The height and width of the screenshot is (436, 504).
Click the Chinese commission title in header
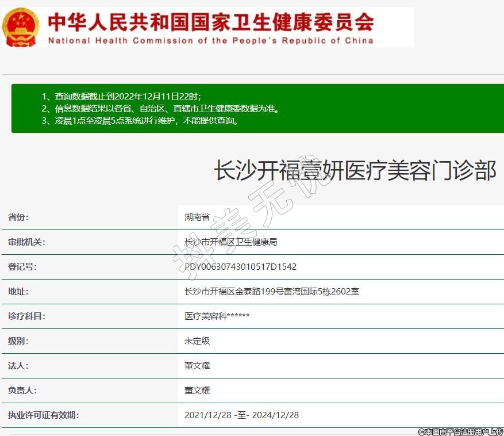(x=210, y=22)
